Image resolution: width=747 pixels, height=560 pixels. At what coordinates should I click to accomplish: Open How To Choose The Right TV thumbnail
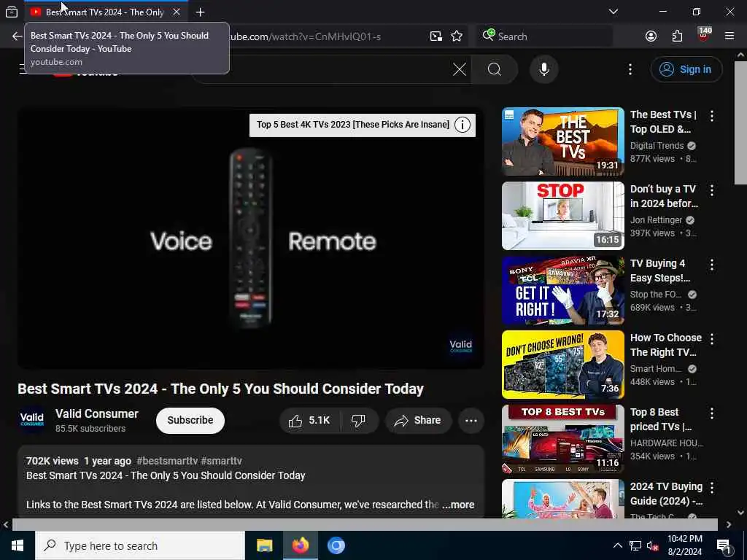[x=562, y=365]
